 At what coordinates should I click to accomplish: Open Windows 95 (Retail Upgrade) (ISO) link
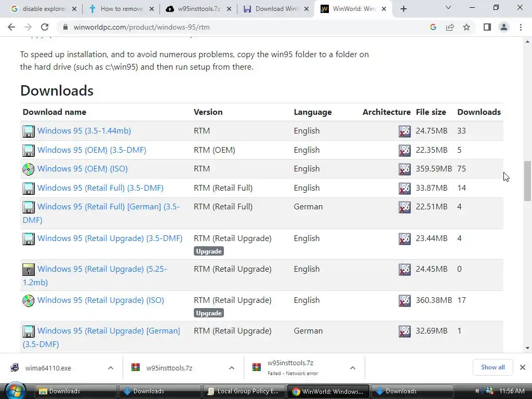click(x=101, y=300)
